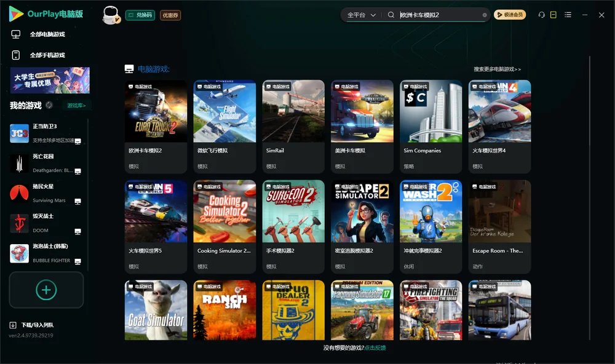Select 全部电脑游戏 in sidebar
The width and height of the screenshot is (615, 364).
coord(47,34)
